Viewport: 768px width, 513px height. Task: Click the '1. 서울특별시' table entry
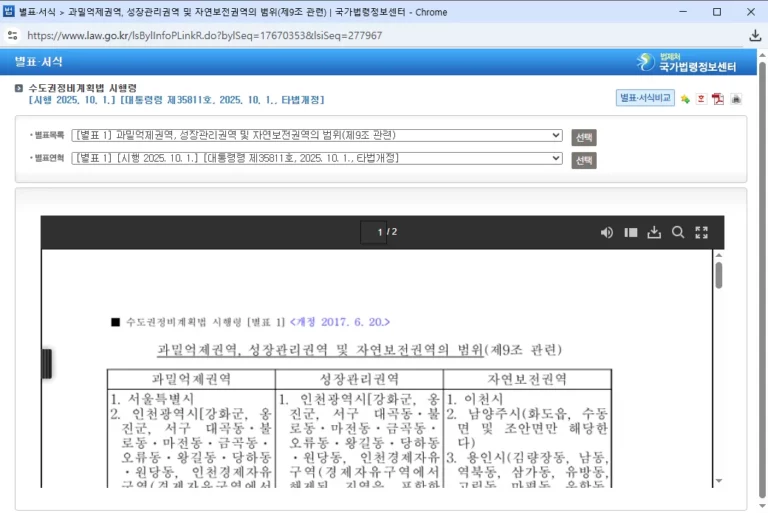(152, 398)
